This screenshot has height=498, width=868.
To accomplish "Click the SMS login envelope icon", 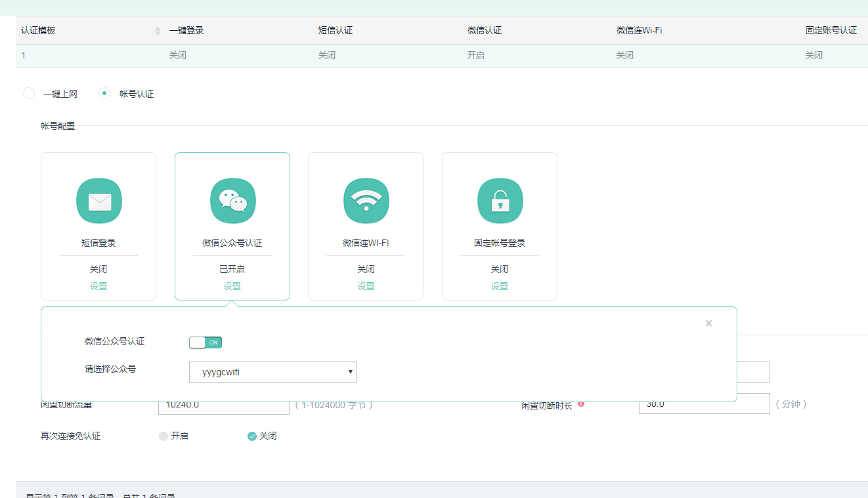I will click(x=98, y=200).
